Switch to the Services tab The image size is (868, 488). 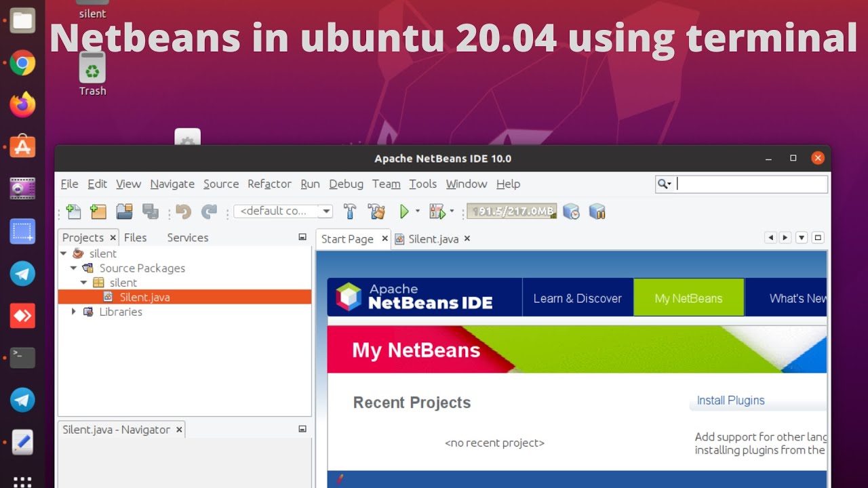(x=187, y=237)
